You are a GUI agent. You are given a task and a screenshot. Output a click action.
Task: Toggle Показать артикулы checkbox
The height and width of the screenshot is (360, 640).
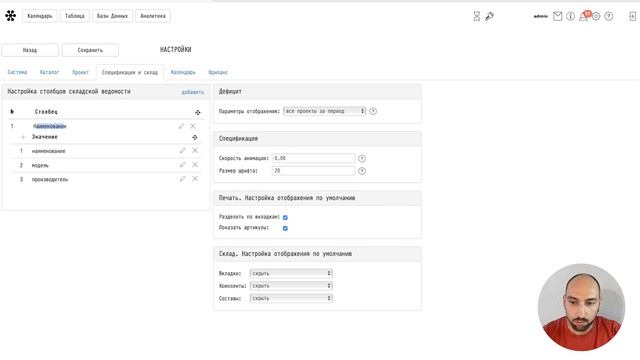pos(285,228)
